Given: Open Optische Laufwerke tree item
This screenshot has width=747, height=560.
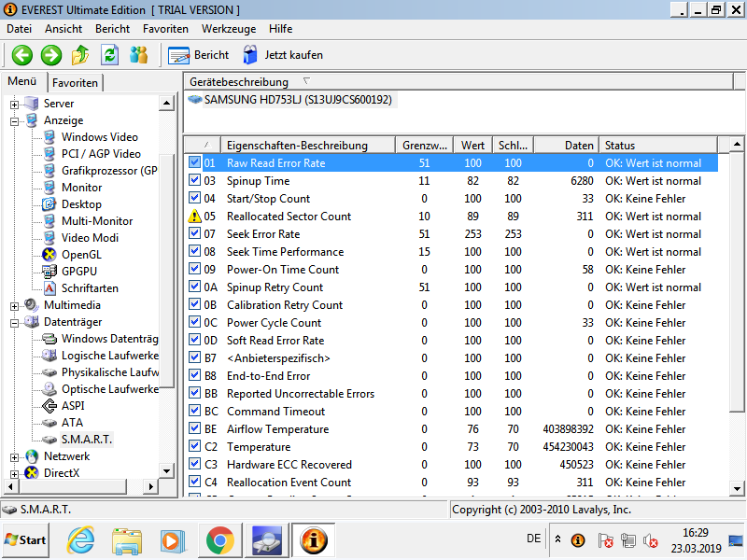Looking at the screenshot, I should (109, 389).
